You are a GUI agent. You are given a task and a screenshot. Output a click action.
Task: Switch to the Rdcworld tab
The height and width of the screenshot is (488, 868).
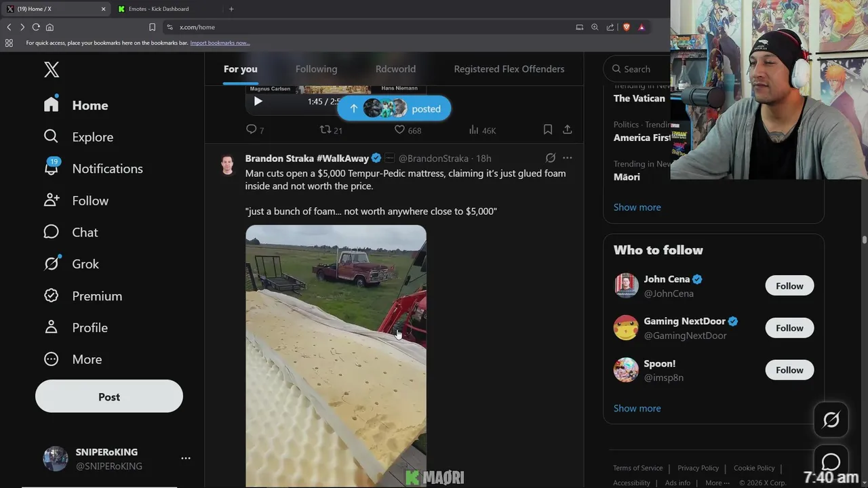coord(395,69)
